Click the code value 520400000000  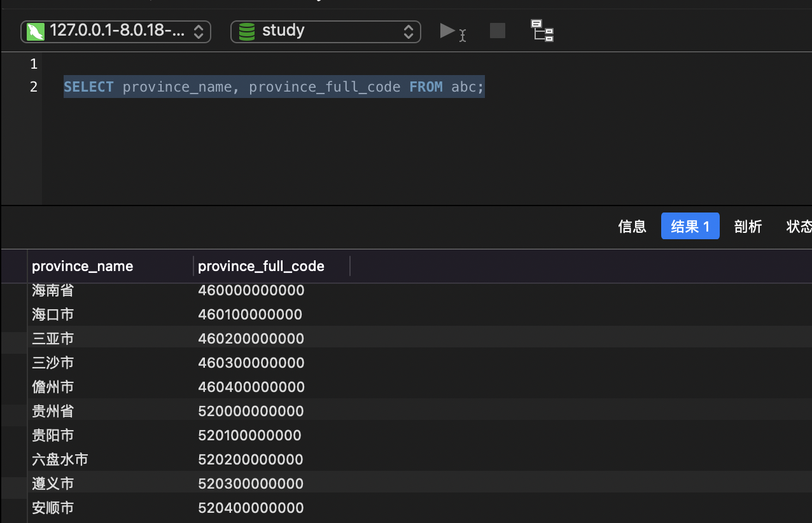pos(251,508)
